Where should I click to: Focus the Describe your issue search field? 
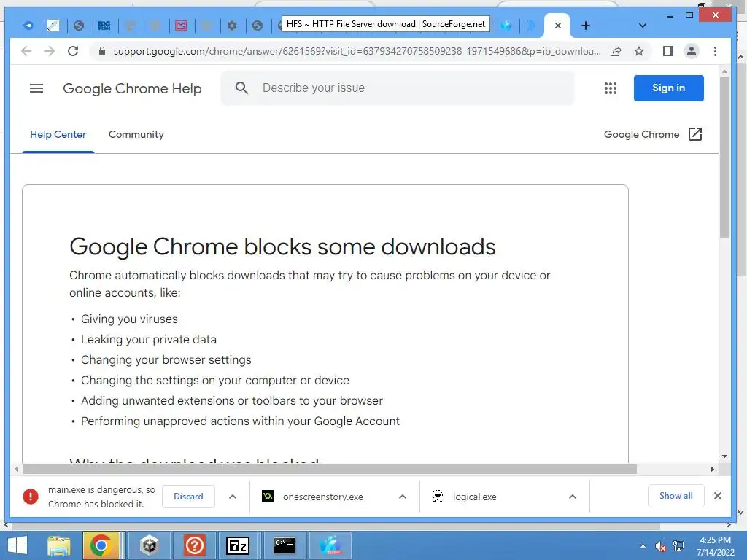coord(398,88)
